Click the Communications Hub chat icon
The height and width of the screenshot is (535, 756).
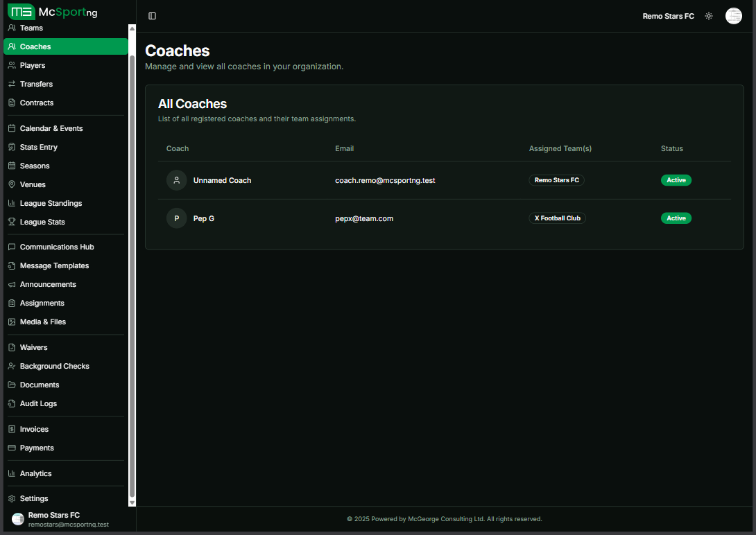point(12,247)
